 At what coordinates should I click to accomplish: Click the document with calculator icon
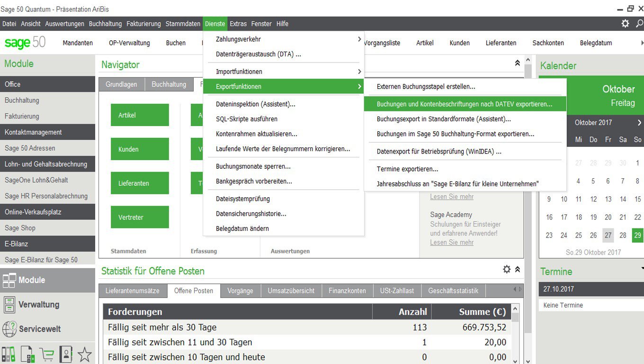tap(27, 354)
